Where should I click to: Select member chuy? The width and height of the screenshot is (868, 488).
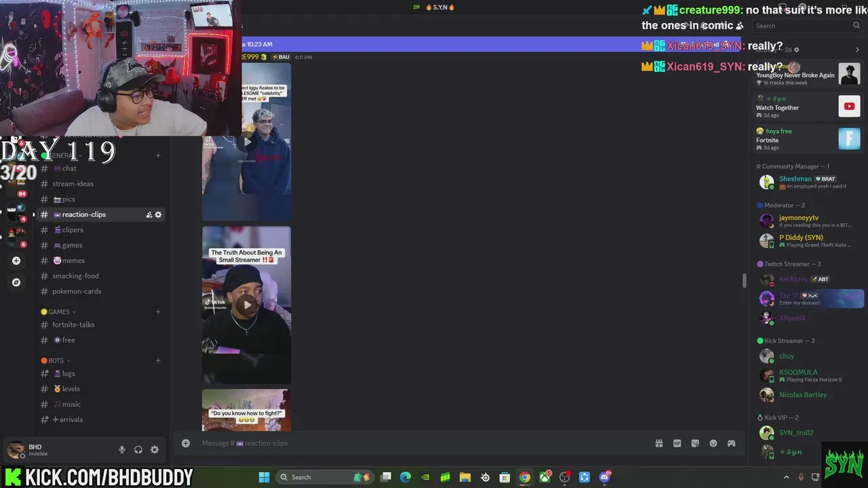point(808,356)
